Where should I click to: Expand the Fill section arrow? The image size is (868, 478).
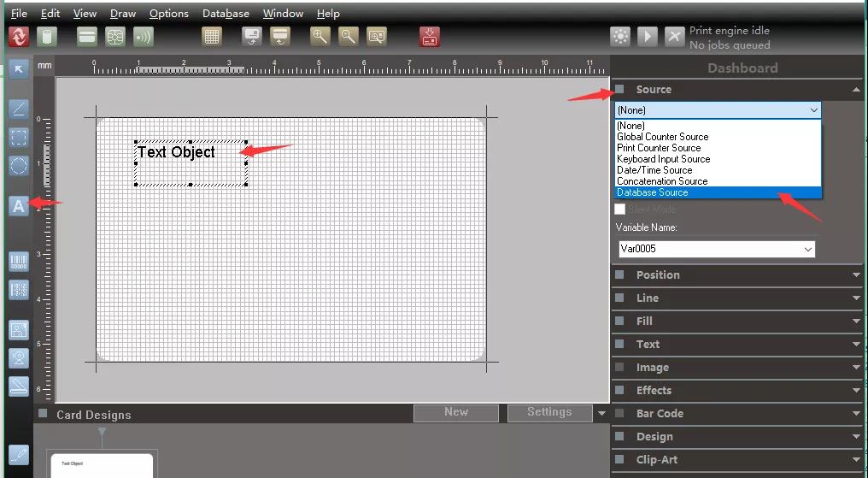[856, 322]
